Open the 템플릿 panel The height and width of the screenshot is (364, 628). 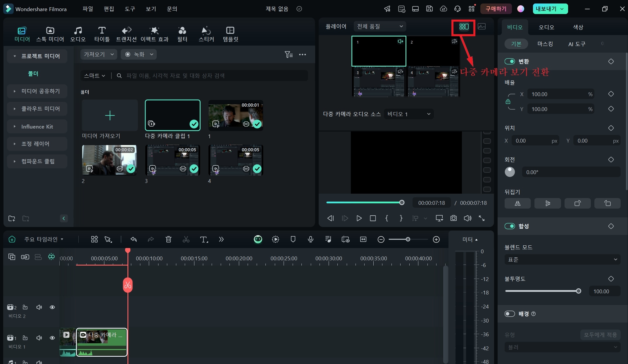[x=230, y=34]
